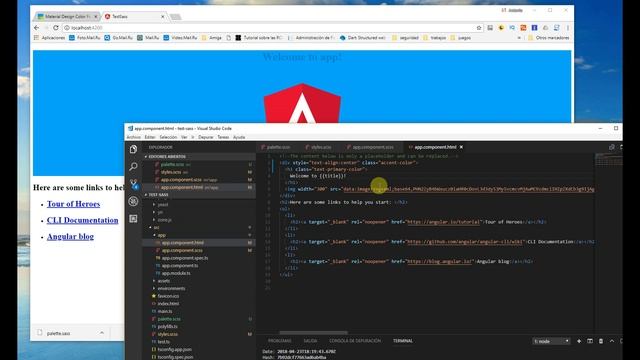Click the new terminal plus icon

click(x=579, y=341)
